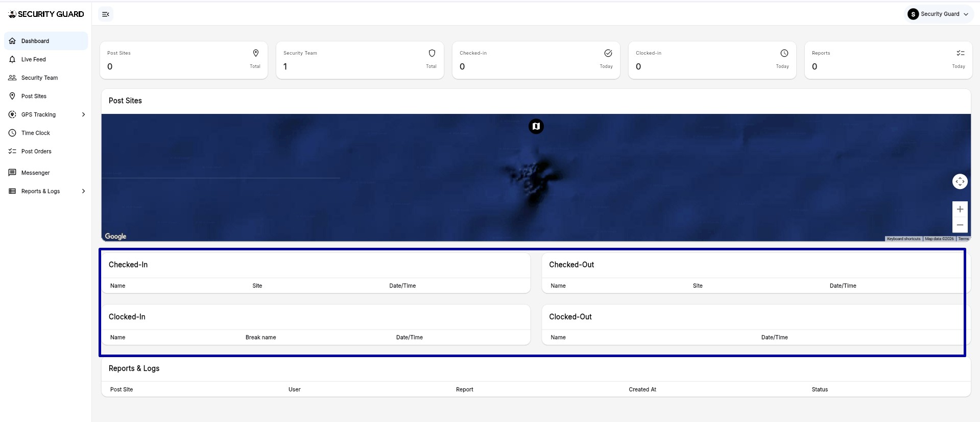Click the checklist icon on Reports card
This screenshot has height=422, width=980.
click(961, 53)
